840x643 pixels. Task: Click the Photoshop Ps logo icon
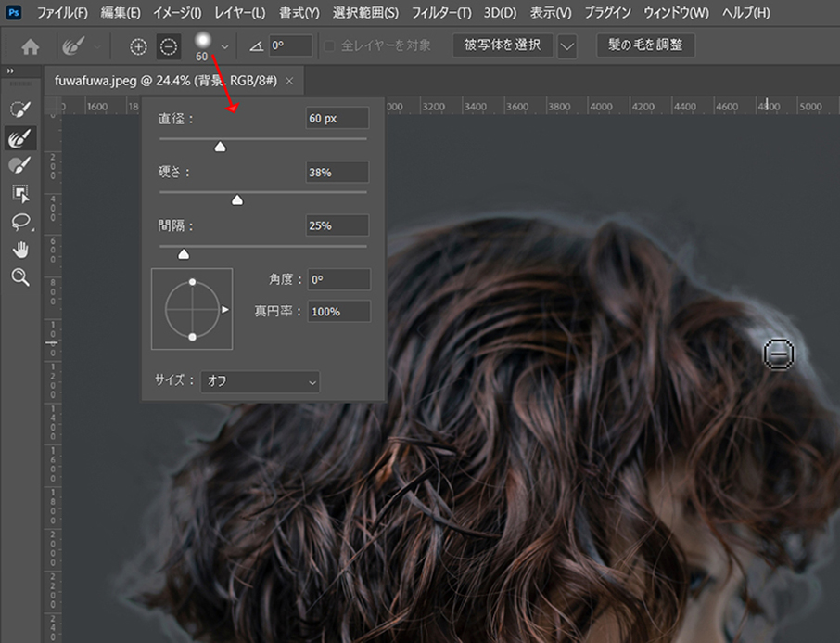(13, 12)
